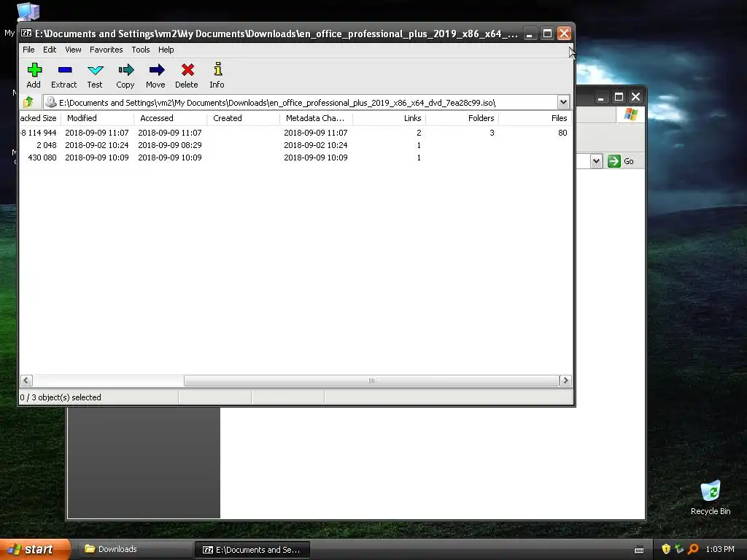The height and width of the screenshot is (560, 747).
Task: Click the Start button
Action: [x=34, y=549]
